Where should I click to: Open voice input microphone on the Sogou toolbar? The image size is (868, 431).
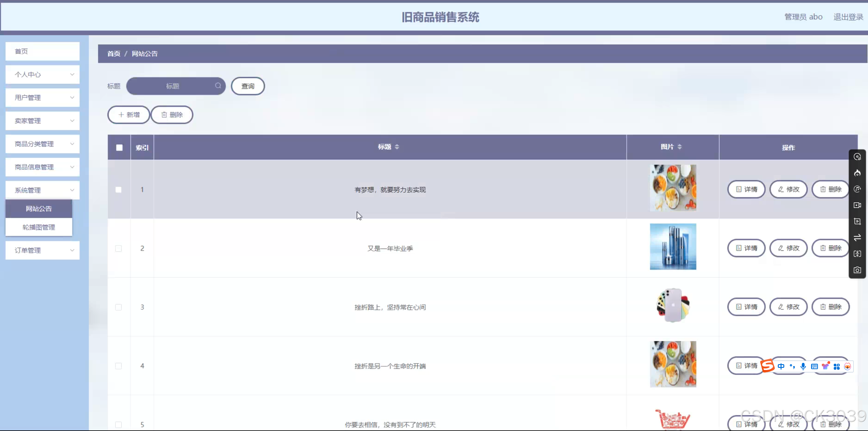(803, 366)
